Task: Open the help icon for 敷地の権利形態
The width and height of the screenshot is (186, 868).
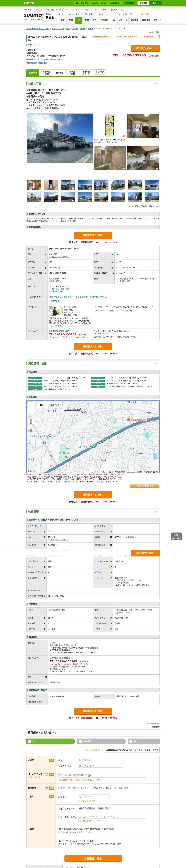Action: (x=111, y=623)
